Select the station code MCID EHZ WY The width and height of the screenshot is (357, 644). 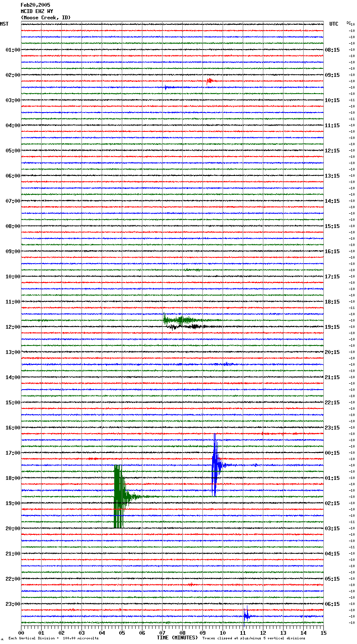pyautogui.click(x=37, y=11)
